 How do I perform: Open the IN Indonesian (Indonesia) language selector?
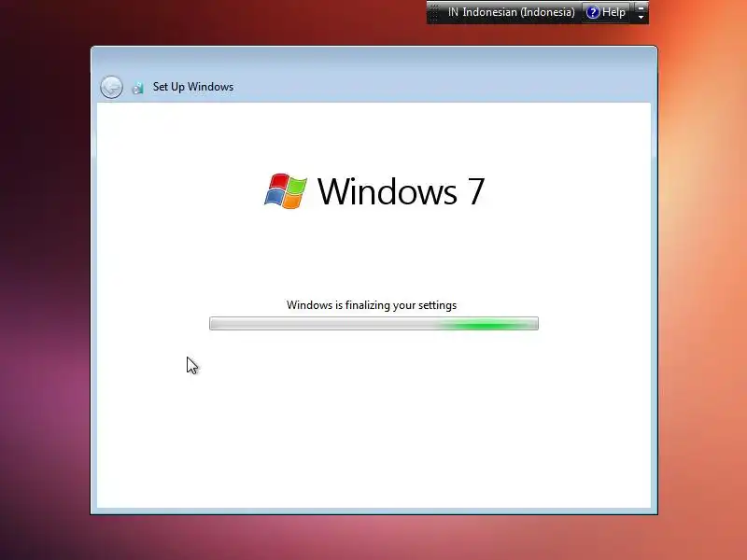511,12
